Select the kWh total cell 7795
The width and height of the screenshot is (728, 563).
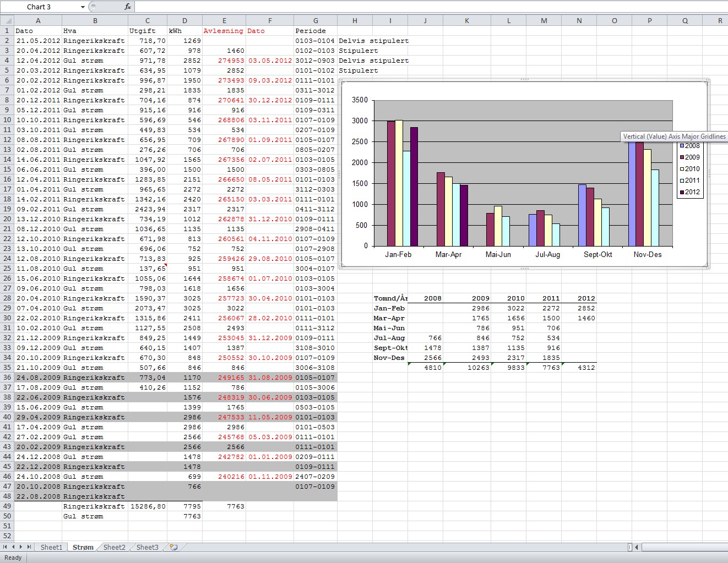[x=184, y=506]
